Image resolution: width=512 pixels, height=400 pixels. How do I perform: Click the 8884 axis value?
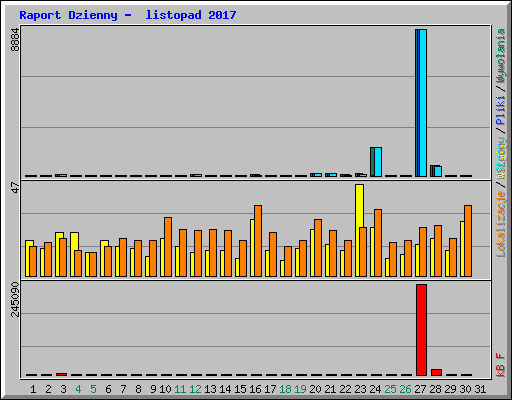click(15, 40)
